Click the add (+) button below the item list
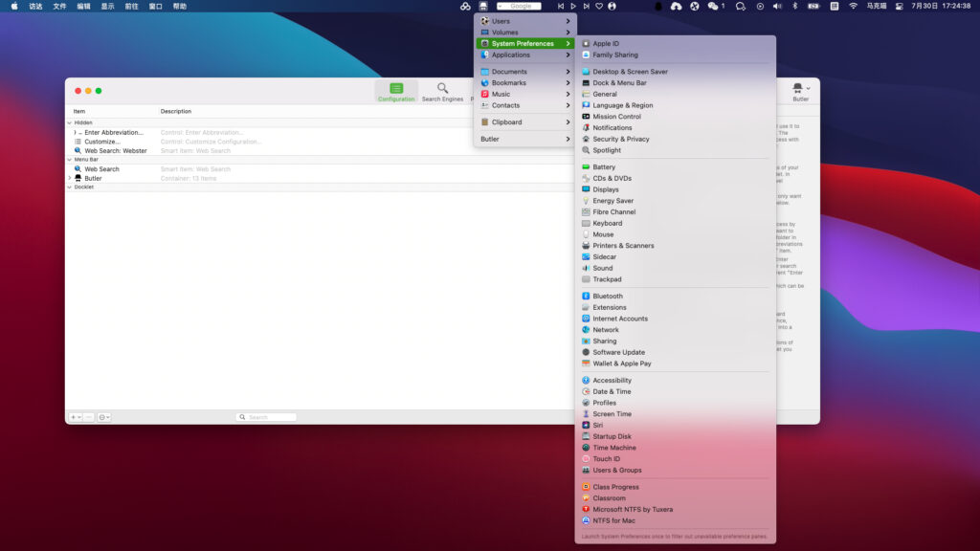The width and height of the screenshot is (980, 551). click(74, 417)
